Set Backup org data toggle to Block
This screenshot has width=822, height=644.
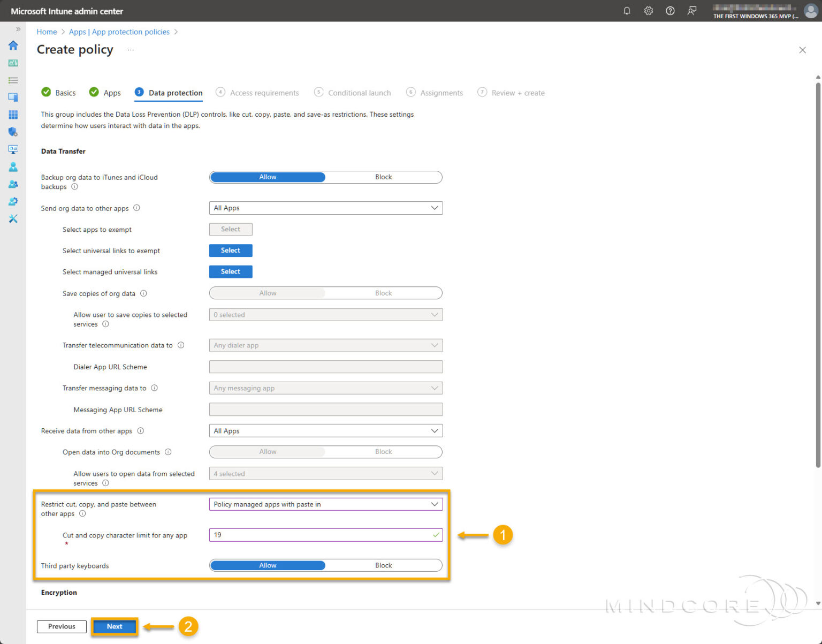click(383, 177)
